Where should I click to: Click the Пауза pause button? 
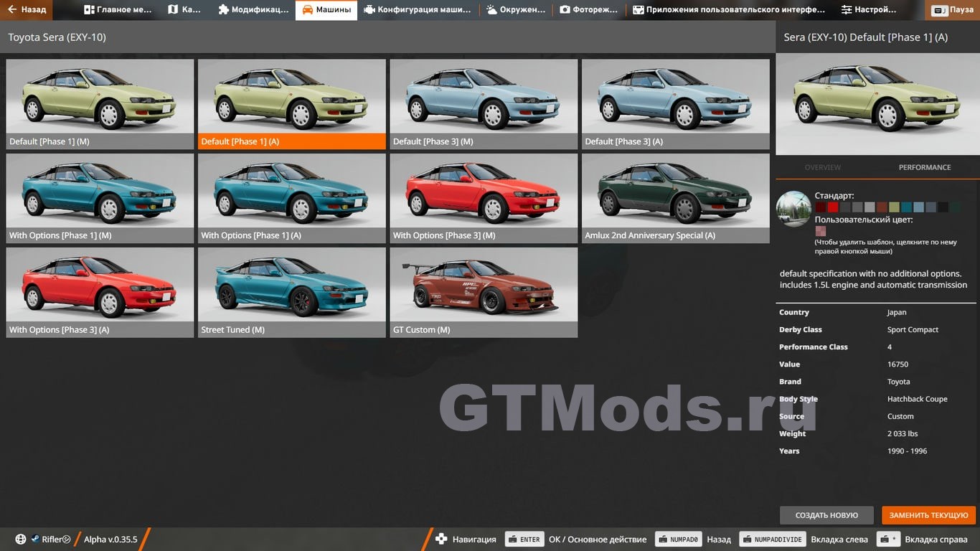click(x=953, y=11)
